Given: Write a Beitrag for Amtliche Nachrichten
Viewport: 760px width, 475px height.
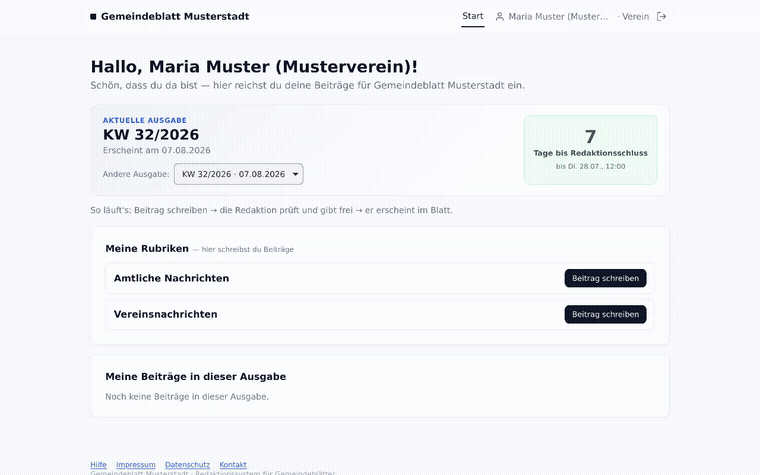Looking at the screenshot, I should (x=605, y=278).
